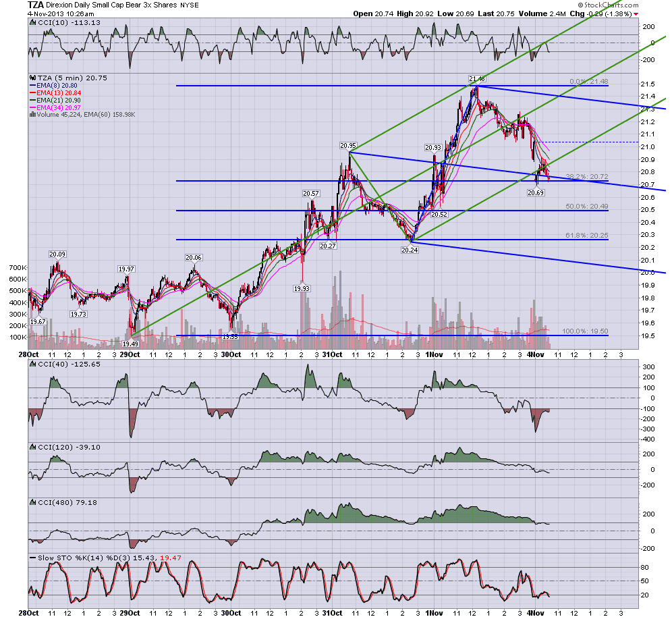672x619 pixels.
Task: Click the '38.2%: 20.72' Fibonacci label
Action: [587, 176]
